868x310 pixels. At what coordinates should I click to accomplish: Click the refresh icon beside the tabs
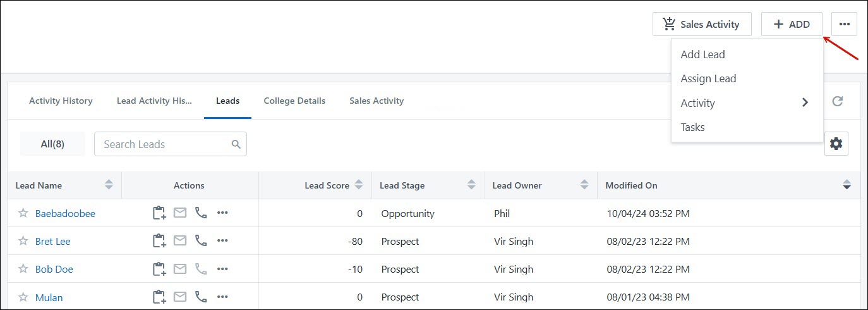pyautogui.click(x=837, y=101)
